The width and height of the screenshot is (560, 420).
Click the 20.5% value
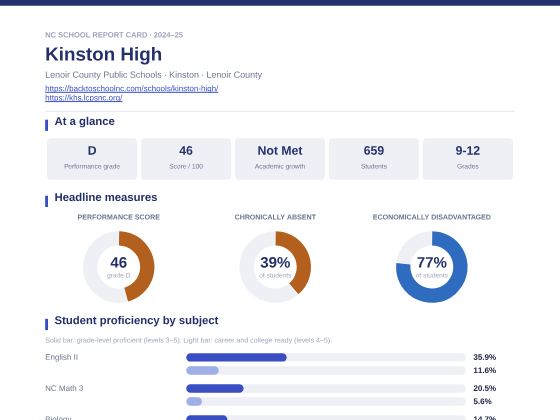coord(485,388)
